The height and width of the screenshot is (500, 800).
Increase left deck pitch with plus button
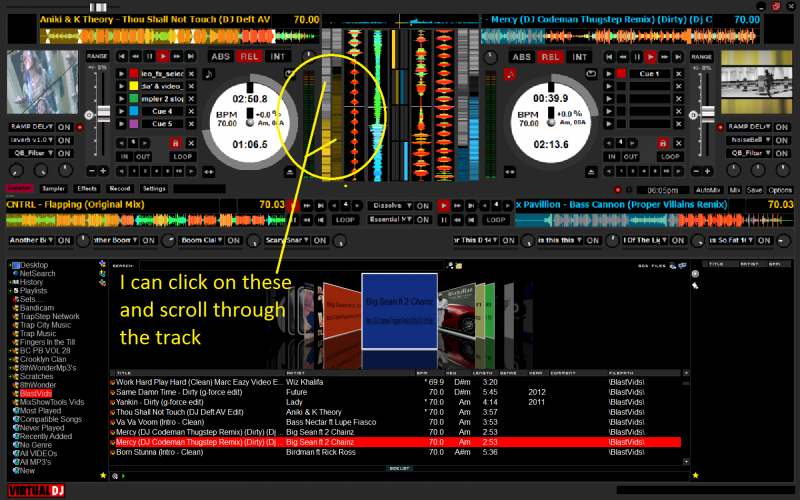point(103,171)
